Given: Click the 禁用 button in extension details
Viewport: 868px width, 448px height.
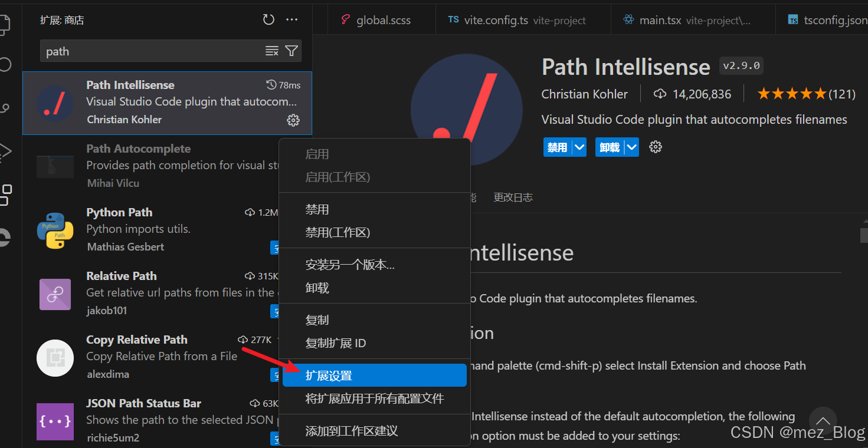Looking at the screenshot, I should [x=557, y=147].
